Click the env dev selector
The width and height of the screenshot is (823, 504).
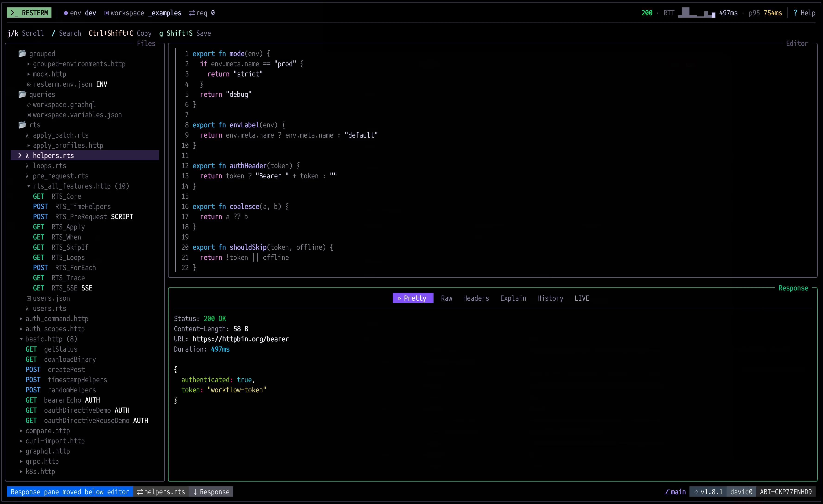[80, 13]
